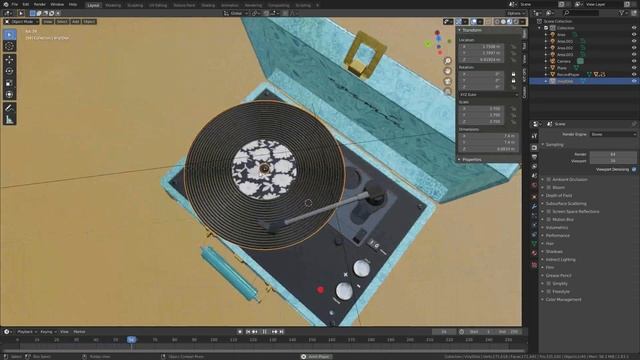640x360 pixels.
Task: Expand the Color Management section
Action: (563, 300)
